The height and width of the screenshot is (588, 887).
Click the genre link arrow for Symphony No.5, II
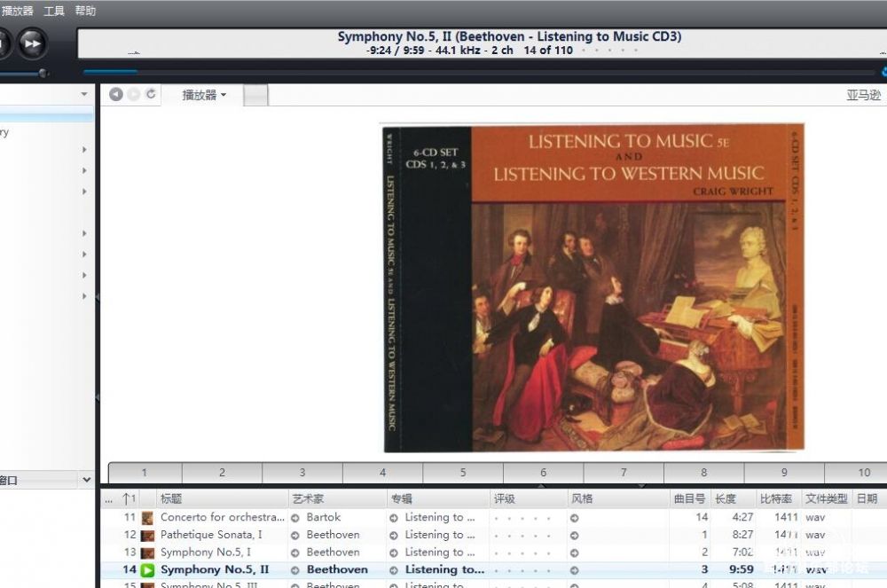click(x=574, y=570)
